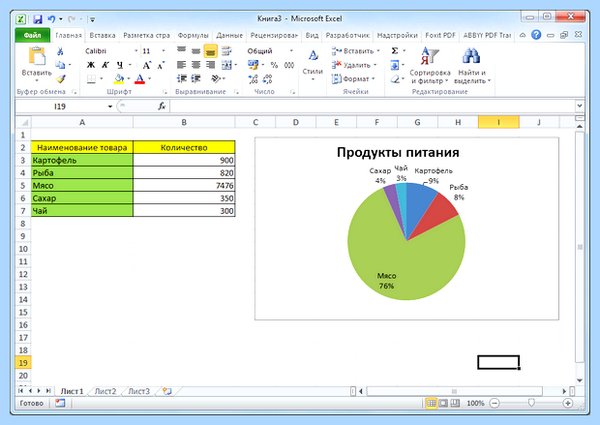Screen dimensions: 600x425
Task: Click the Copy icon in clipboard group
Action: (x=60, y=65)
